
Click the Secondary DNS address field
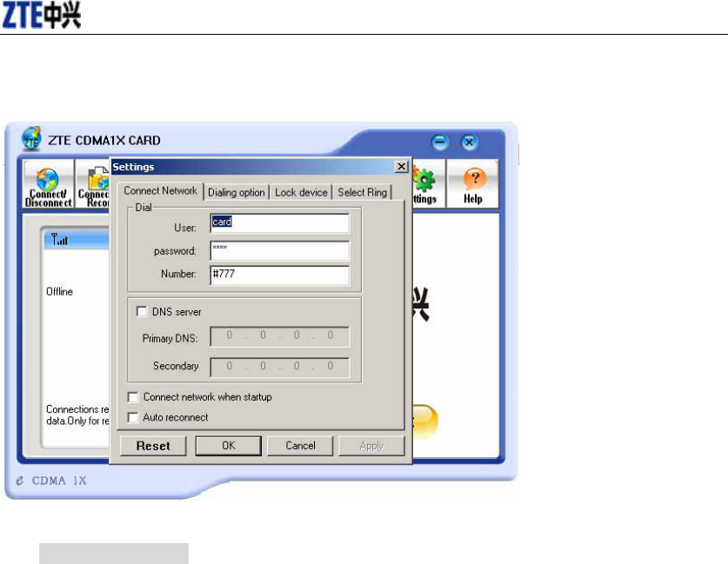point(279,367)
